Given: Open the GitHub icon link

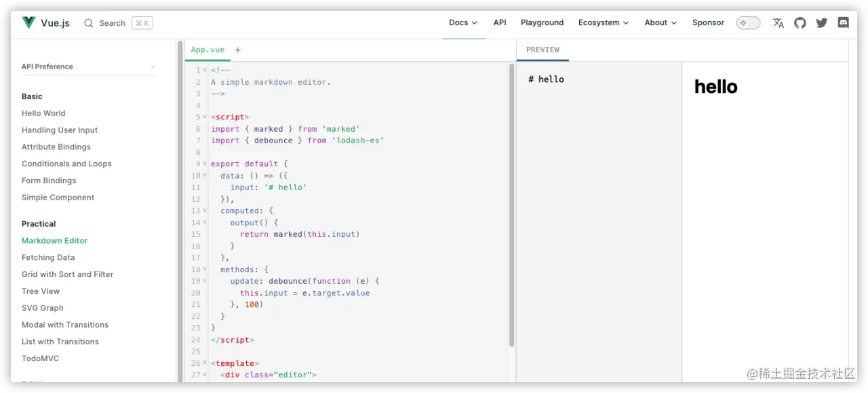Looking at the screenshot, I should pyautogui.click(x=800, y=23).
